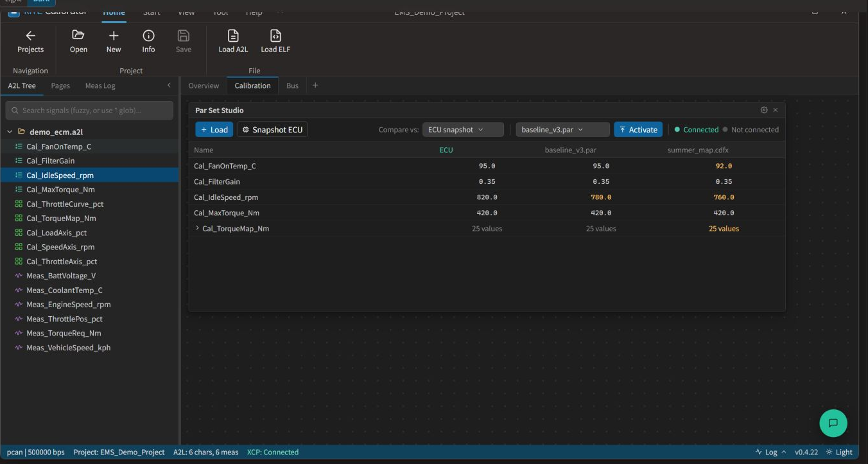This screenshot has width=868, height=464.
Task: Open Par Set Studio settings gear
Action: 764,110
